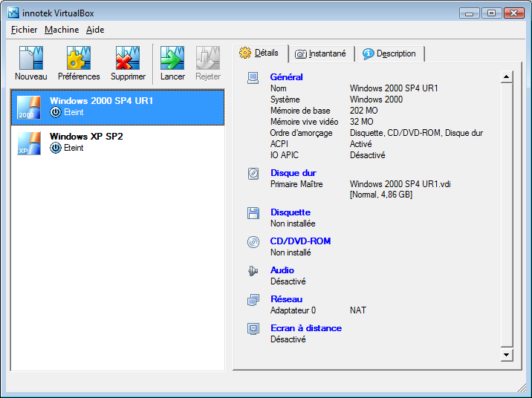The image size is (532, 398).
Task: Switch to the Détails tab
Action: click(x=260, y=53)
